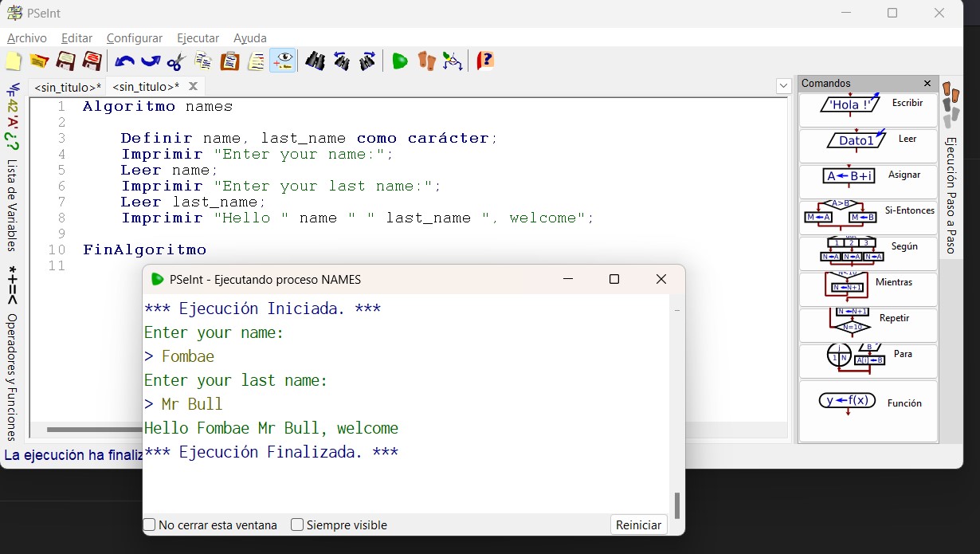Click the Algoritmo names line

pos(158,106)
